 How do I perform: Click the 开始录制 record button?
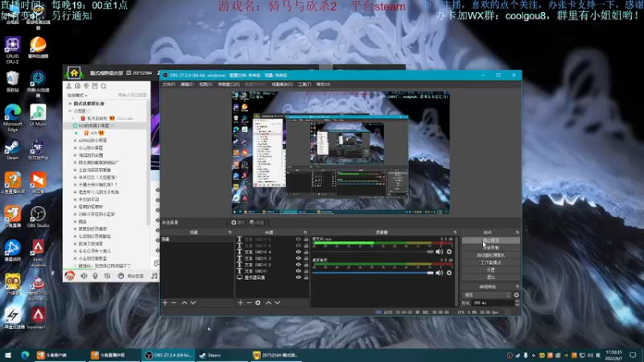[490, 248]
